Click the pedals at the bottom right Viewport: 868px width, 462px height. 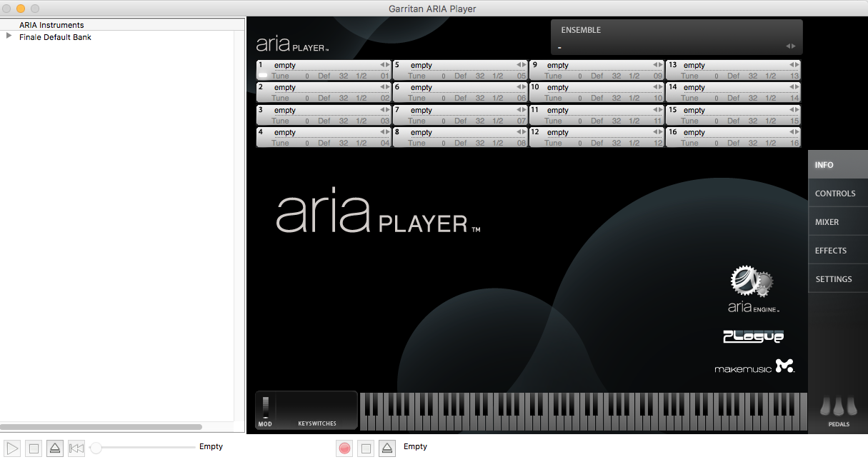pyautogui.click(x=838, y=407)
